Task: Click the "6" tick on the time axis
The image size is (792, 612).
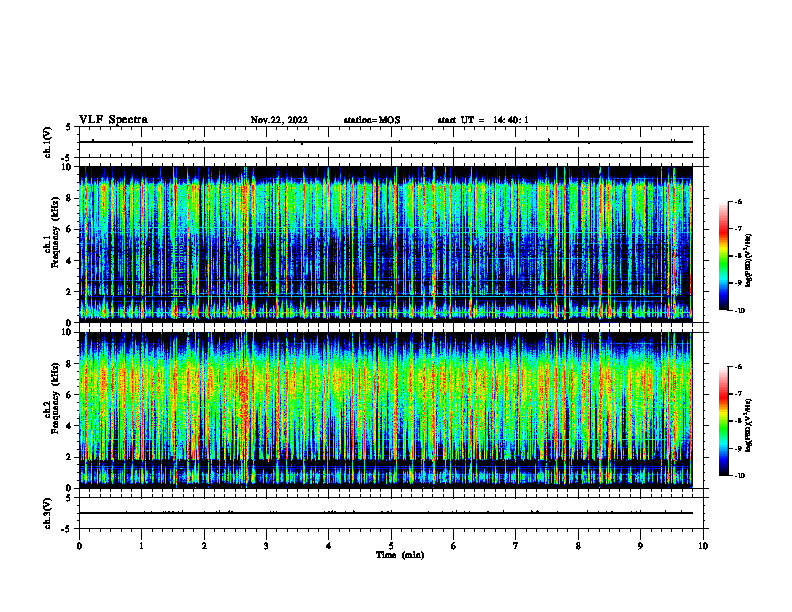Action: click(x=454, y=546)
